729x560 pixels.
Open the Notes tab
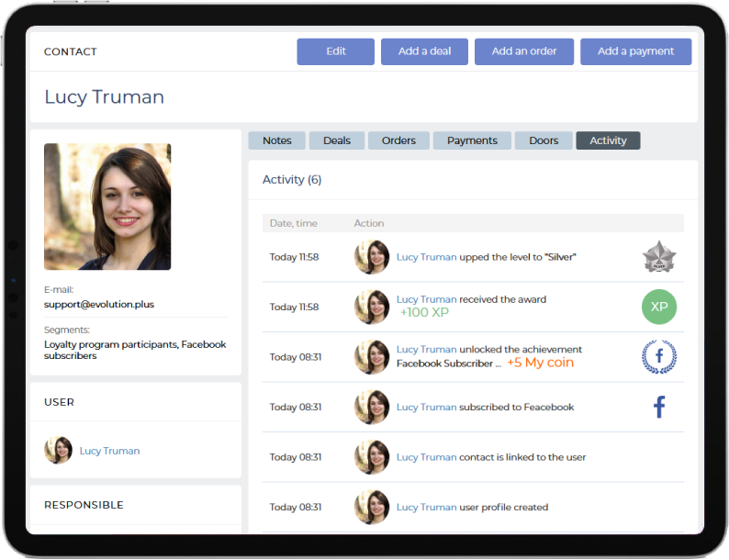point(277,140)
